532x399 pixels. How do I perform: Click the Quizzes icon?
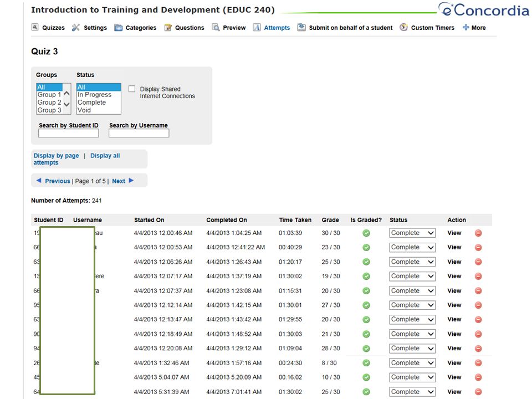(x=35, y=27)
